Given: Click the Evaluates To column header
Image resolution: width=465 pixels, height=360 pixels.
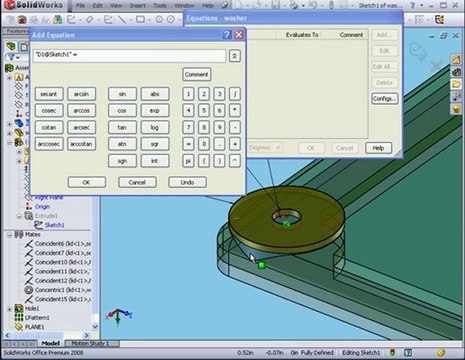Looking at the screenshot, I should click(302, 35).
